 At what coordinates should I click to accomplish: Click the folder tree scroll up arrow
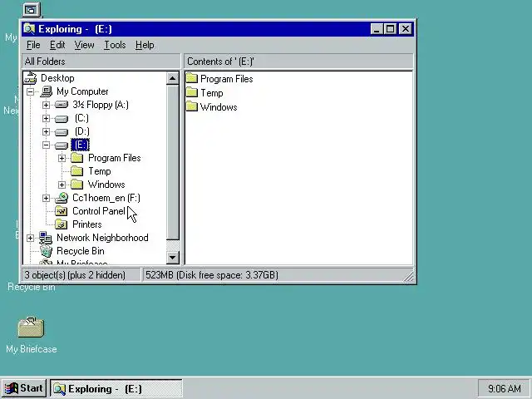click(172, 78)
